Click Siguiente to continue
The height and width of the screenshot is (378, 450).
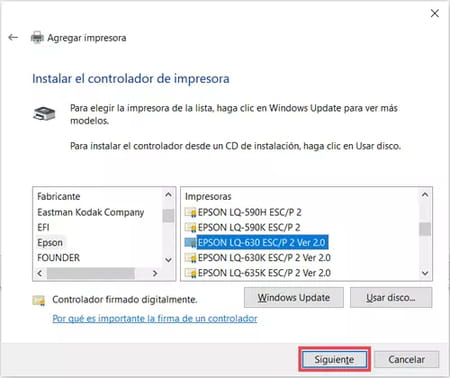pos(334,359)
